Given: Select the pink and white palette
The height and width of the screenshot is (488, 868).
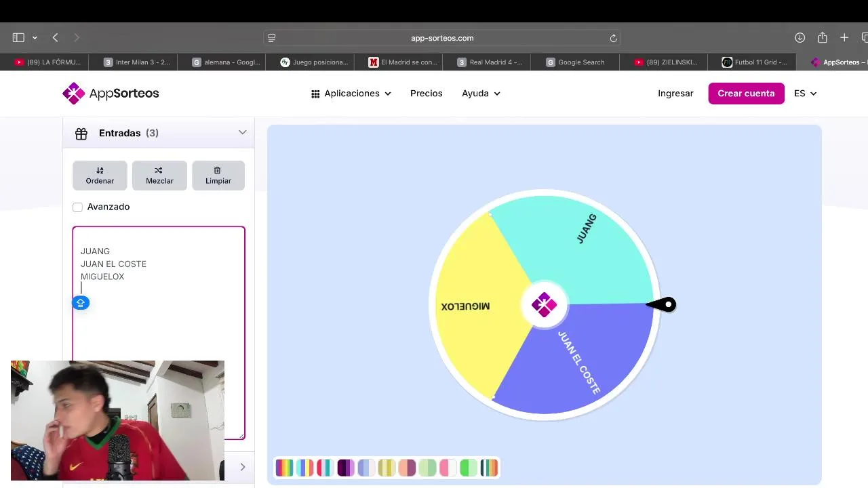Looking at the screenshot, I should 448,468.
